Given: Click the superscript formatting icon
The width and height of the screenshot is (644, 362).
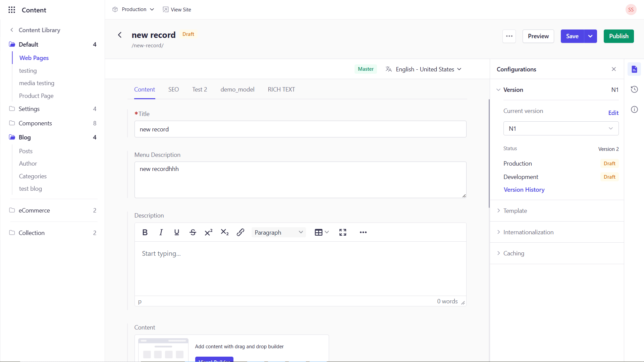Looking at the screenshot, I should tap(209, 232).
